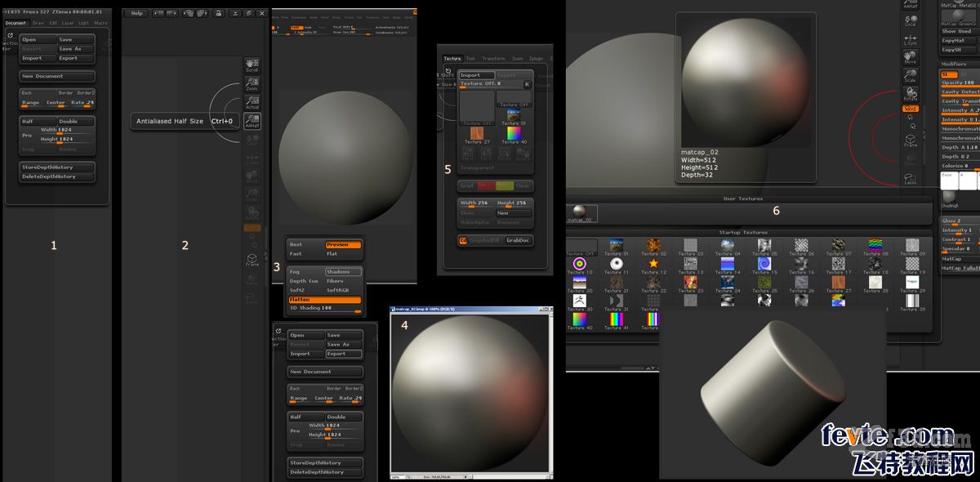Select the Move icon beside the matcap preview
Screen dimensions: 980x482
click(910, 57)
